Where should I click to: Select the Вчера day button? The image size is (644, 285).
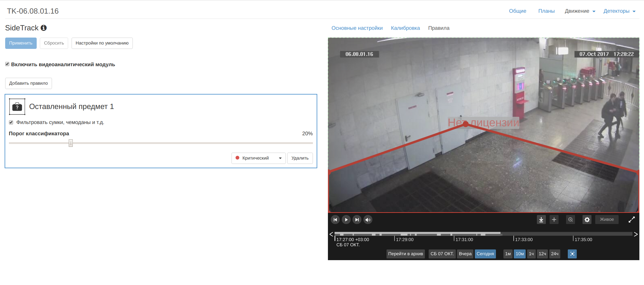tap(465, 254)
